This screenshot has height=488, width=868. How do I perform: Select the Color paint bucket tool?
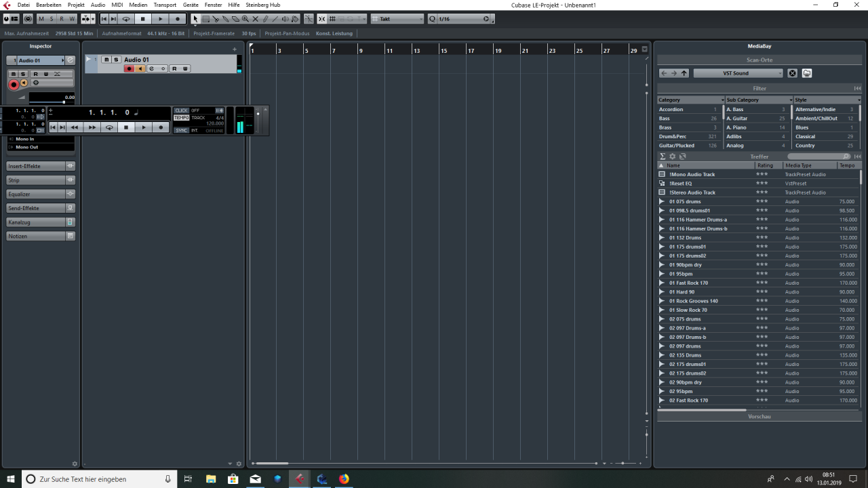(295, 19)
